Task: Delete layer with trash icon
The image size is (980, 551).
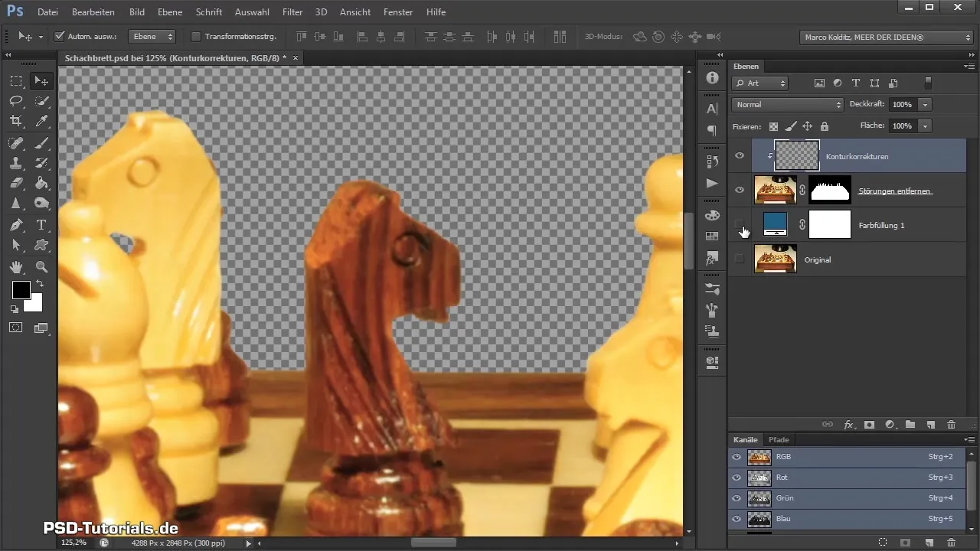Action: pos(951,424)
